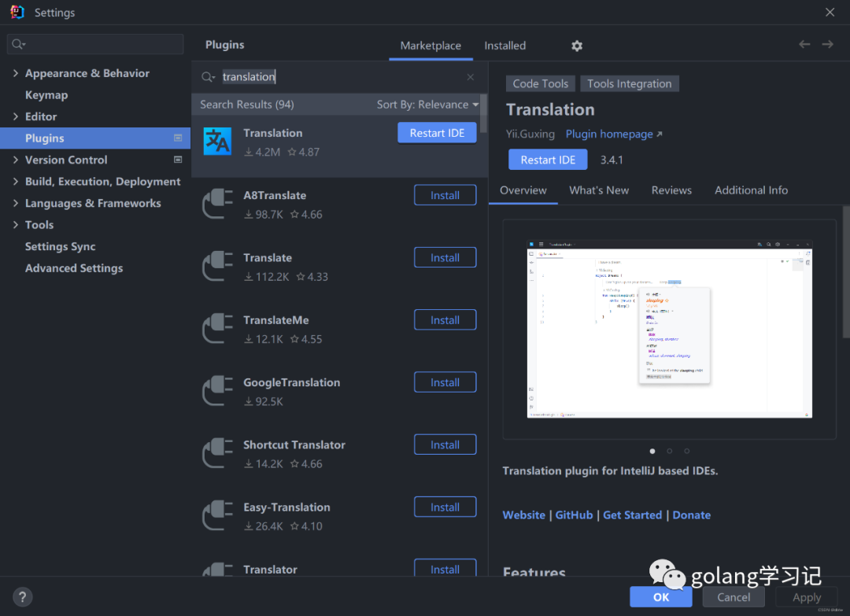This screenshot has width=850, height=616.
Task: Switch to Marketplace tab
Action: point(431,46)
